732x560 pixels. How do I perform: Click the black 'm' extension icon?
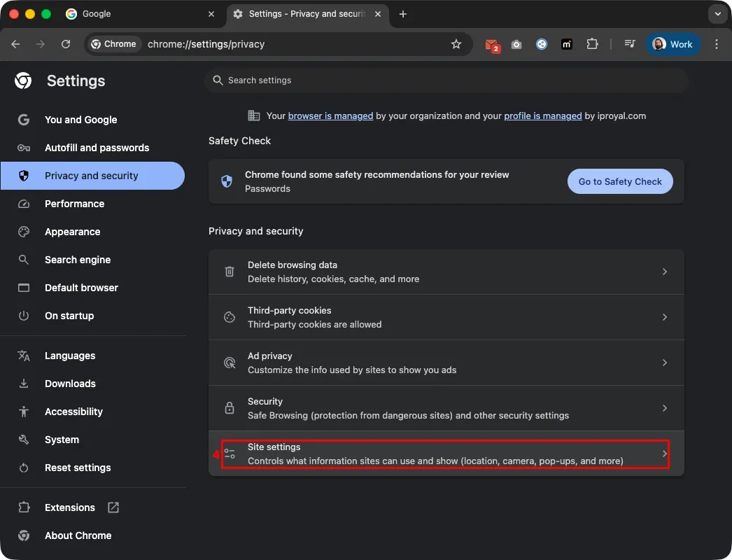click(x=567, y=44)
